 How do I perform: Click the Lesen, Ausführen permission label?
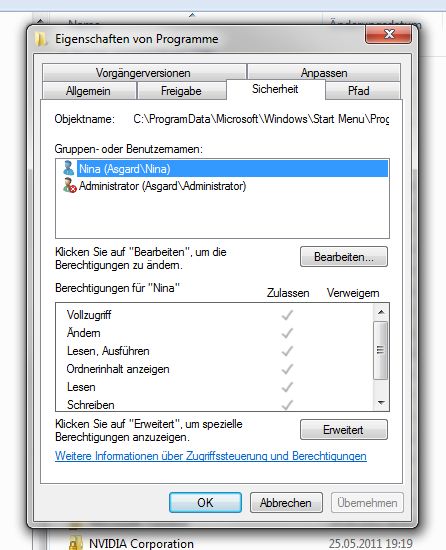108,351
